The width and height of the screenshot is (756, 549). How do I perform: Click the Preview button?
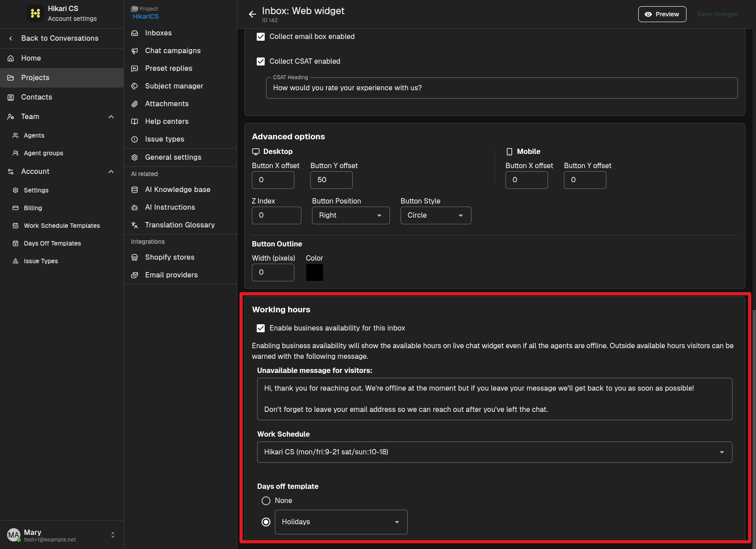click(x=662, y=14)
